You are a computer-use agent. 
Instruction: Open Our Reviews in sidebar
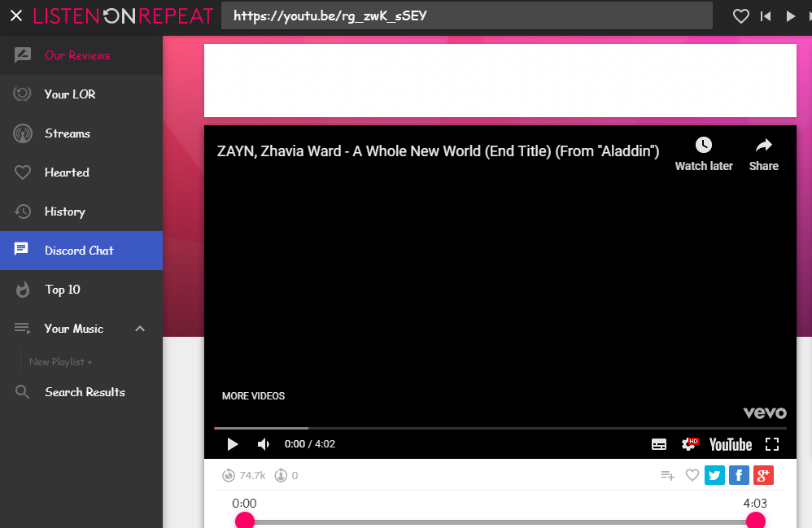point(81,55)
